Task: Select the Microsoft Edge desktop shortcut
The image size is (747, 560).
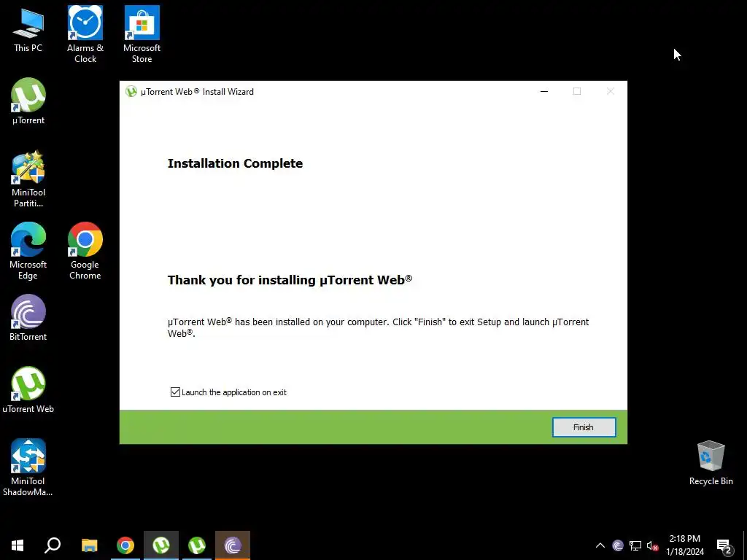Action: tap(28, 251)
